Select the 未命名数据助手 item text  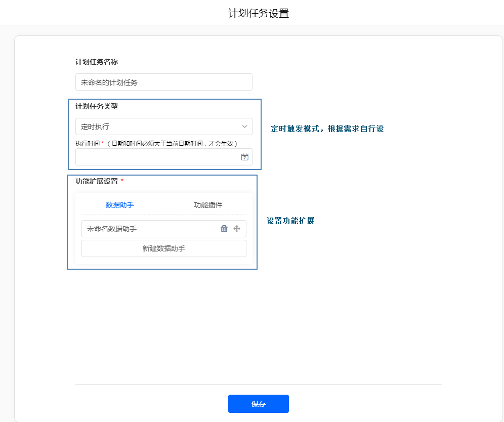point(112,229)
